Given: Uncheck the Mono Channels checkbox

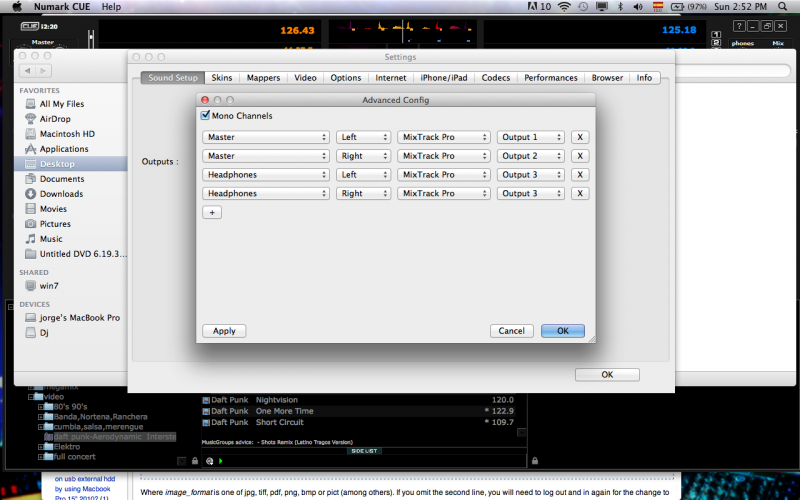Looking at the screenshot, I should (206, 116).
